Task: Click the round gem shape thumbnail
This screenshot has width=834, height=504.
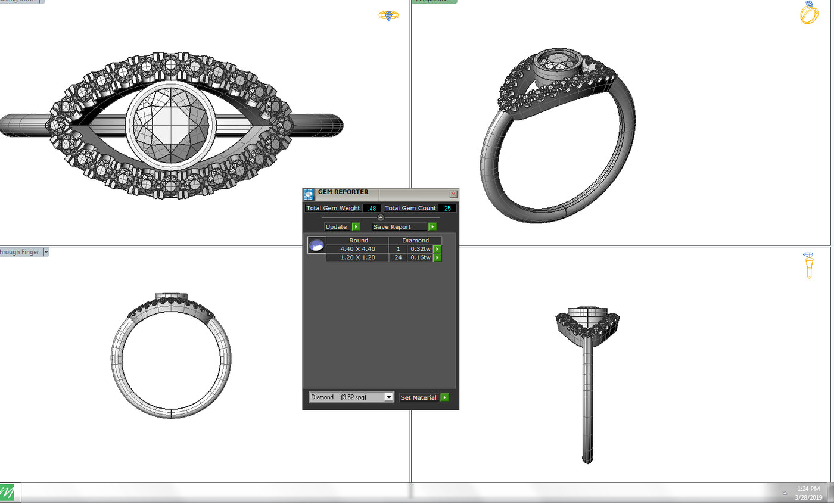Action: (316, 245)
